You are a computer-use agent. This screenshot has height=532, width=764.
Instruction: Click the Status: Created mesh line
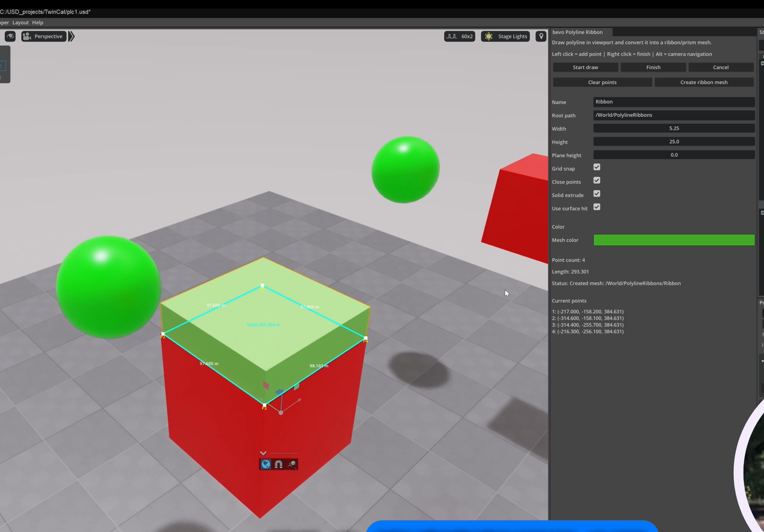click(616, 283)
